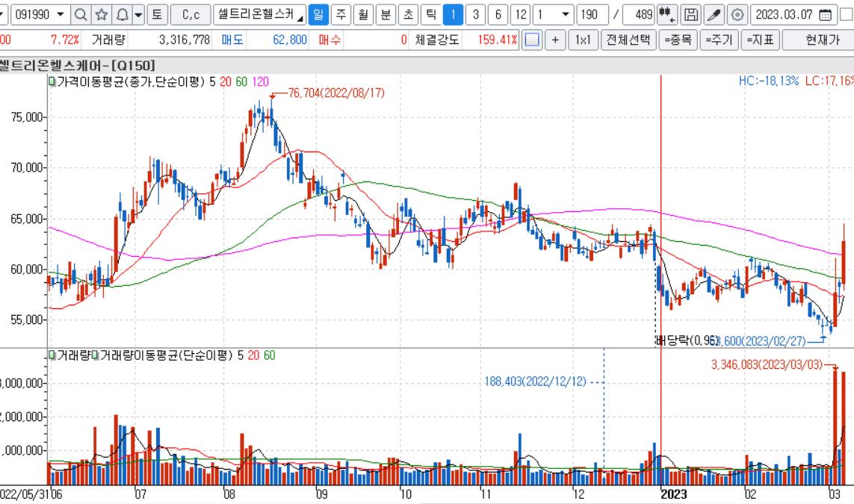Image resolution: width=854 pixels, height=504 pixels.
Task: Open stock code 091990 dropdown
Action: [x=60, y=15]
